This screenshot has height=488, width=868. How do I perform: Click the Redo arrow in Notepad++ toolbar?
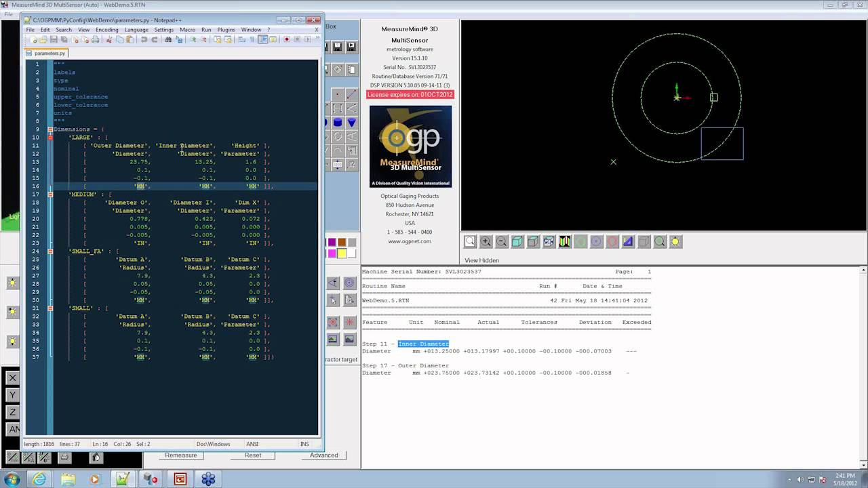coord(155,39)
